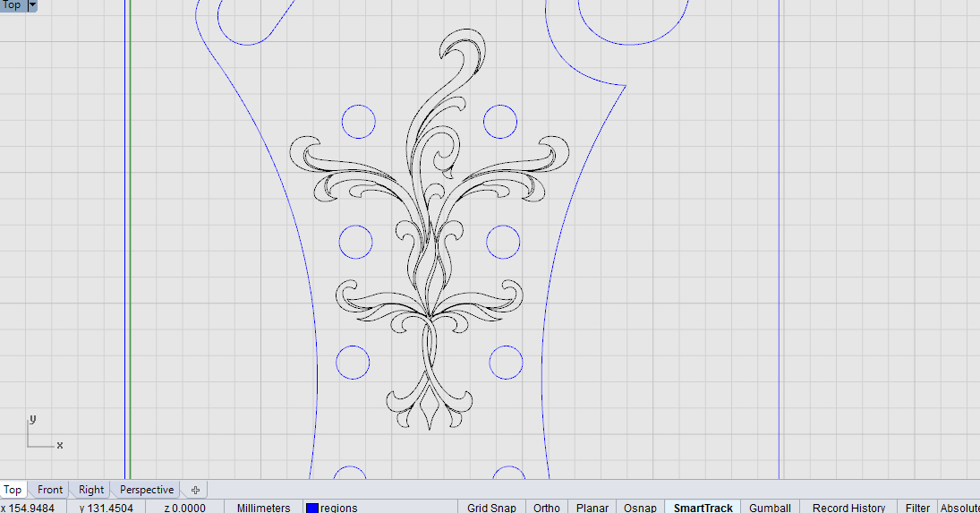Disable SmartTrack in status bar
980x513 pixels.
[703, 508]
